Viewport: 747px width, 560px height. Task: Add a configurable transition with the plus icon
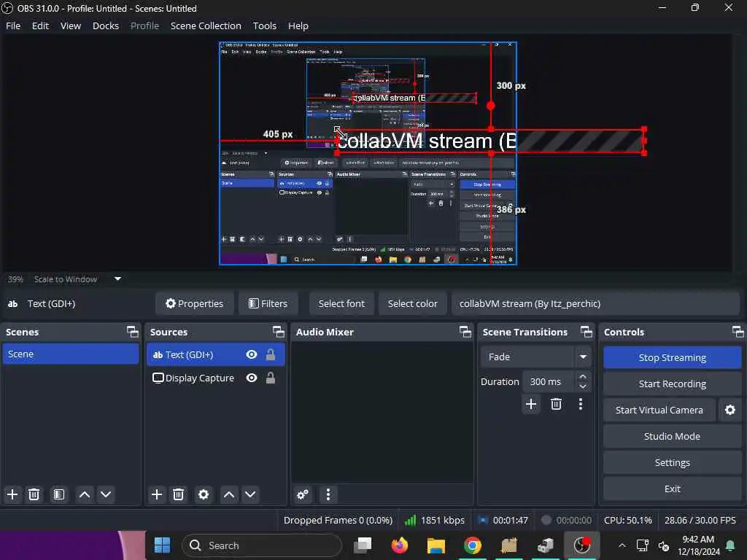tap(531, 404)
